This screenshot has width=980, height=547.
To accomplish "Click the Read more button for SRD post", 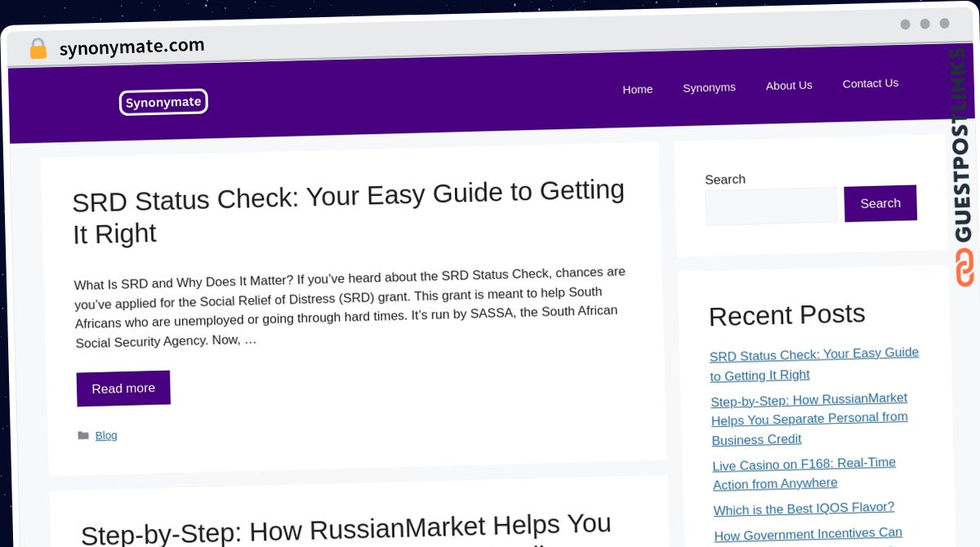I will click(123, 389).
